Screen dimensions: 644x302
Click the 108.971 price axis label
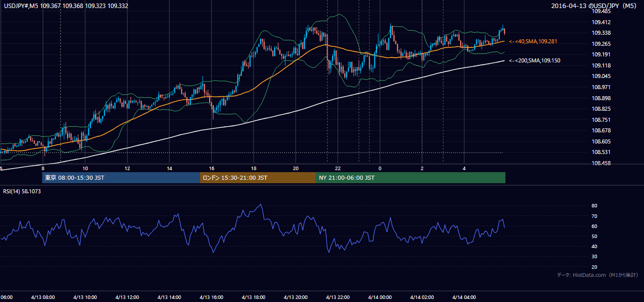click(x=601, y=87)
